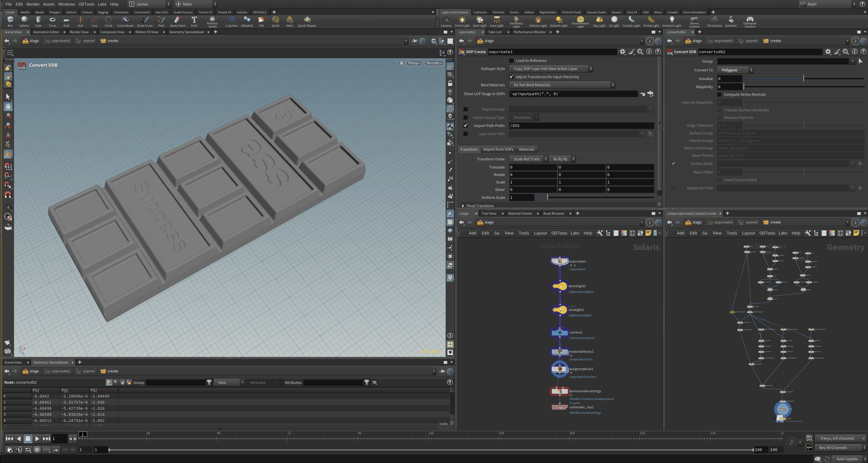The image size is (868, 463).
Task: Switch to the Import from SOPs tab
Action: tap(498, 150)
